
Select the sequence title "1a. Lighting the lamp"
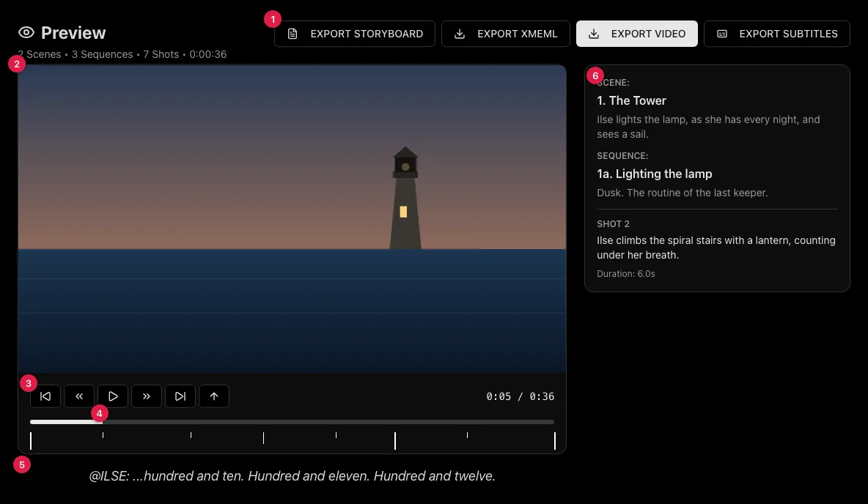coord(655,174)
